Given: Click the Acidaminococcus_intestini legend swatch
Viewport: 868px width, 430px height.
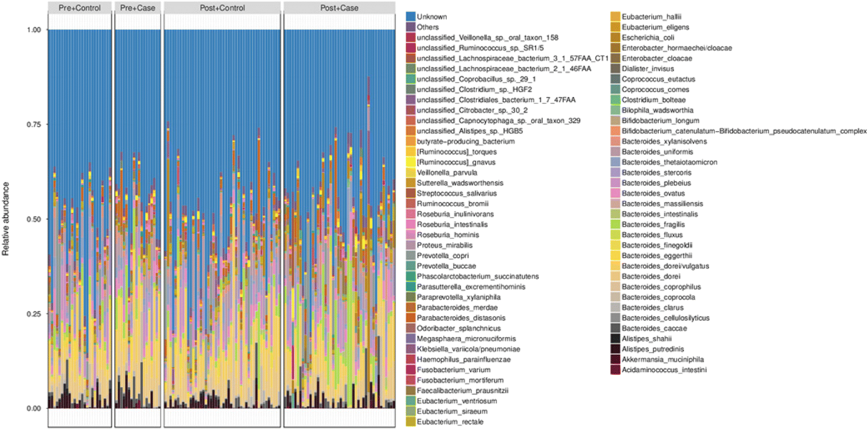Looking at the screenshot, I should tap(616, 370).
